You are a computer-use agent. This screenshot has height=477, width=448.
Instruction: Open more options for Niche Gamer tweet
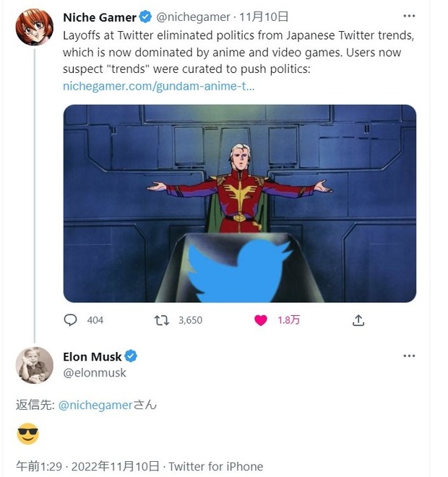pos(409,17)
